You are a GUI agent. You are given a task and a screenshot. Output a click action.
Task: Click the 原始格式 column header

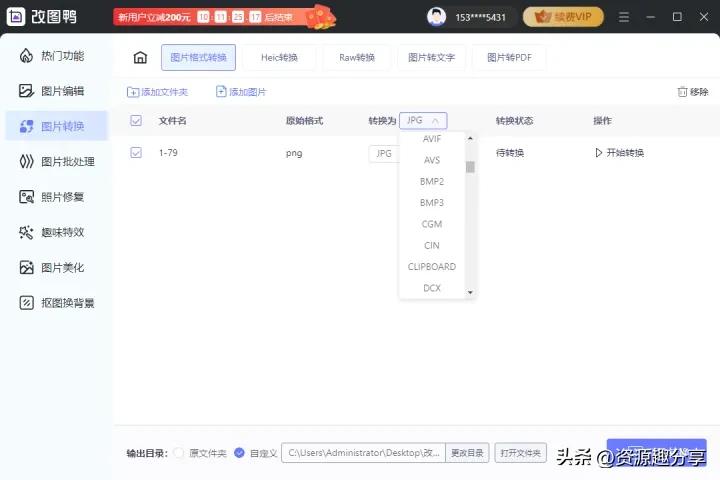point(304,121)
